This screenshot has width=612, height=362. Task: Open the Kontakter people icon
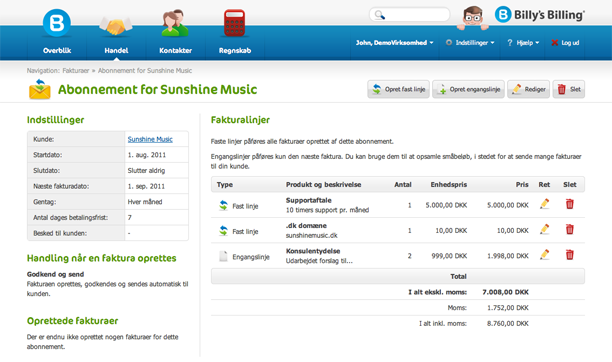coord(175,23)
